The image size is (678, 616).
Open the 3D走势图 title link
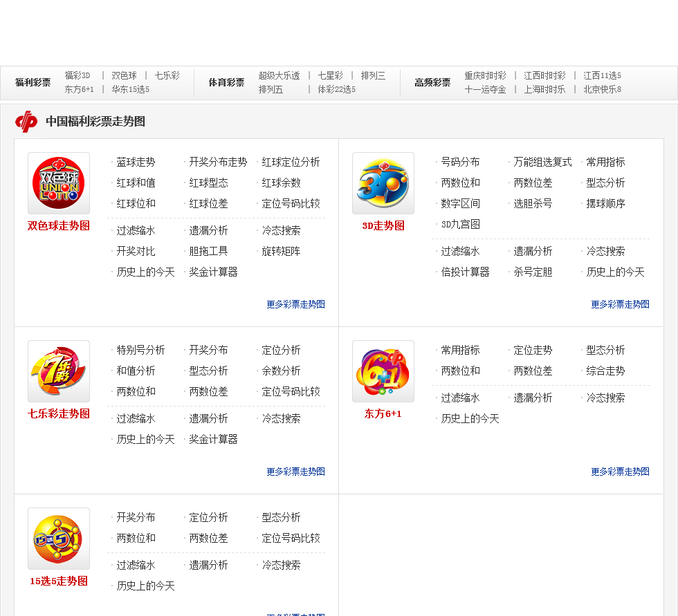(x=383, y=225)
